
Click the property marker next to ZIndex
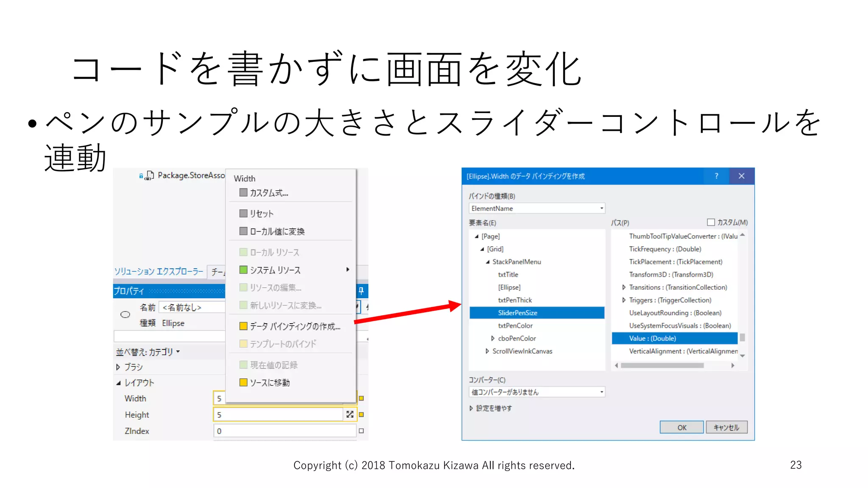(361, 431)
